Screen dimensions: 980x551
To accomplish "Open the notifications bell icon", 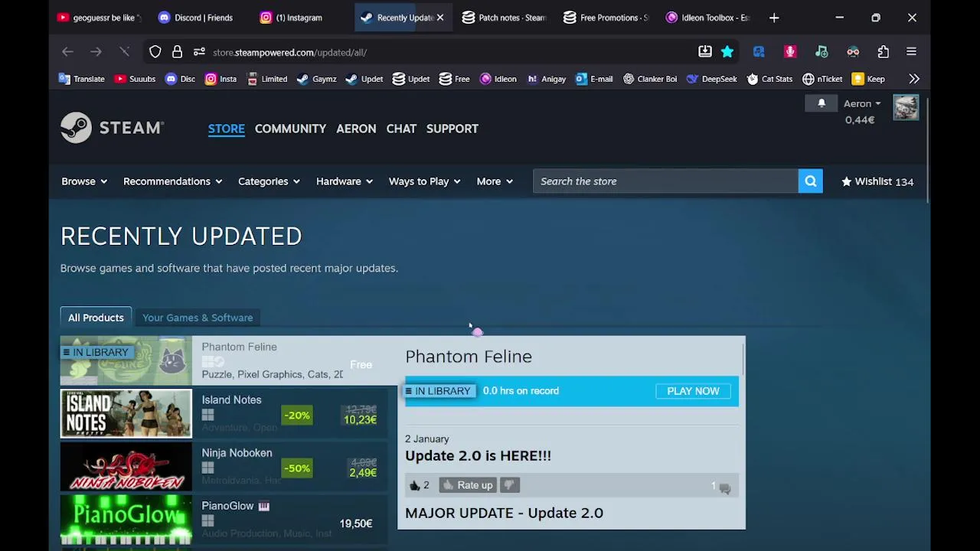I will click(x=822, y=103).
